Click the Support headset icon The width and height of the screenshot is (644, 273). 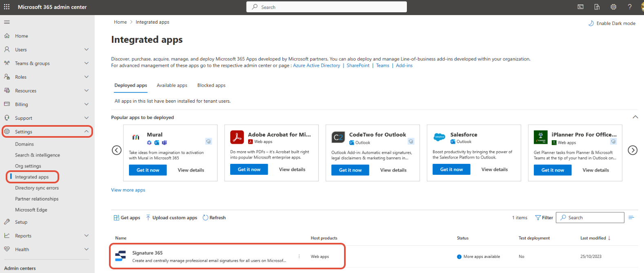click(7, 118)
